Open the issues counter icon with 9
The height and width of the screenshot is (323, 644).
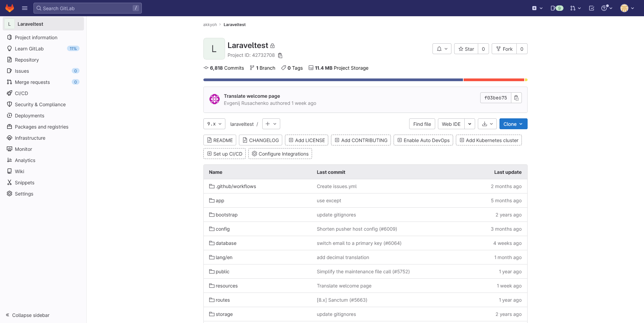point(557,8)
